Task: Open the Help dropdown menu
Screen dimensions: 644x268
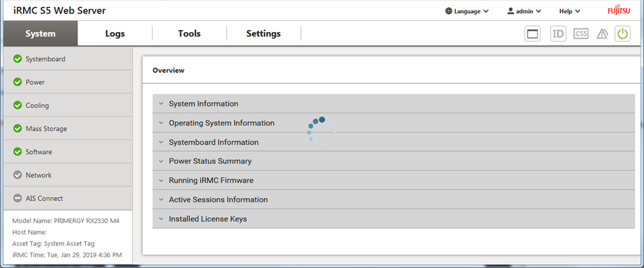Action: click(569, 11)
